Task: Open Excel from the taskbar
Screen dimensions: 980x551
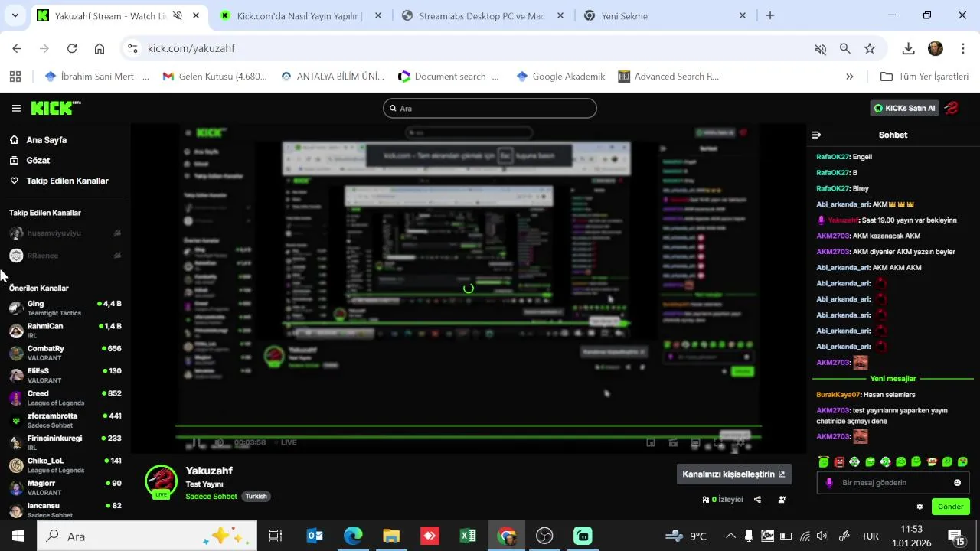Action: (468, 536)
